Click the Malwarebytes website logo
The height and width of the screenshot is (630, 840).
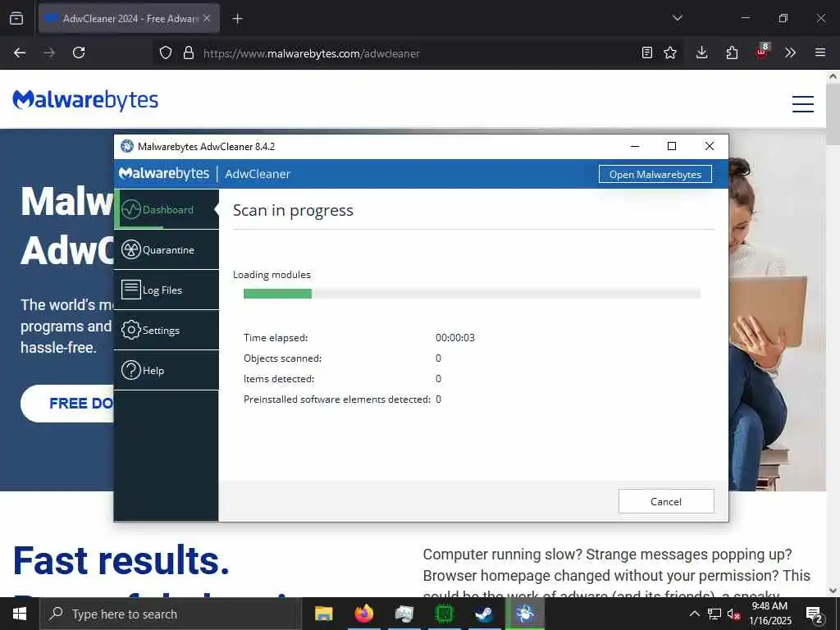(x=85, y=100)
